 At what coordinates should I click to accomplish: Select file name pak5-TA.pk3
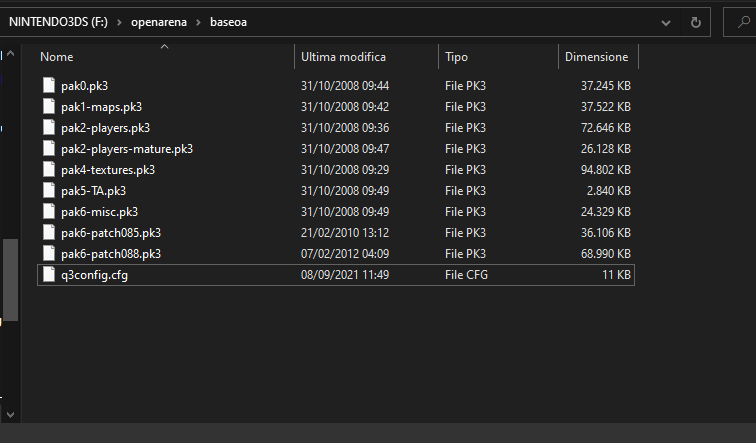tap(93, 191)
